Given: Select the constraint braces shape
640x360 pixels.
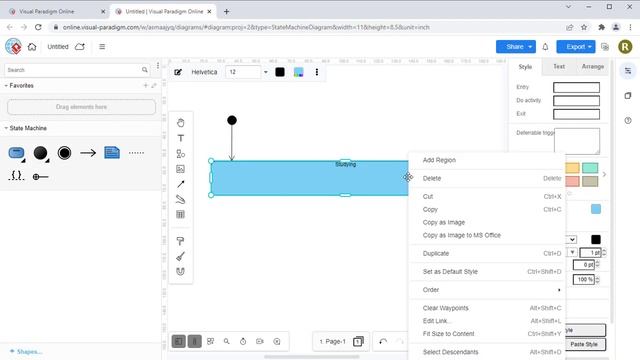Looking at the screenshot, I should [16, 176].
